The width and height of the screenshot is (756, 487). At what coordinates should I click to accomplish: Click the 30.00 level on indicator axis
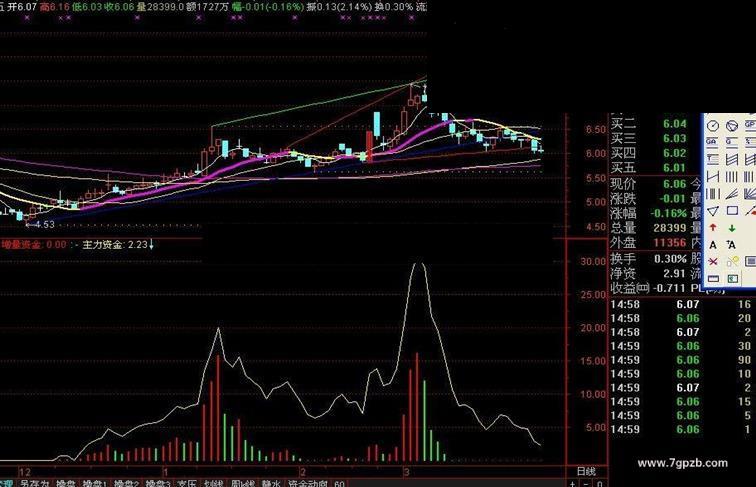pyautogui.click(x=593, y=261)
